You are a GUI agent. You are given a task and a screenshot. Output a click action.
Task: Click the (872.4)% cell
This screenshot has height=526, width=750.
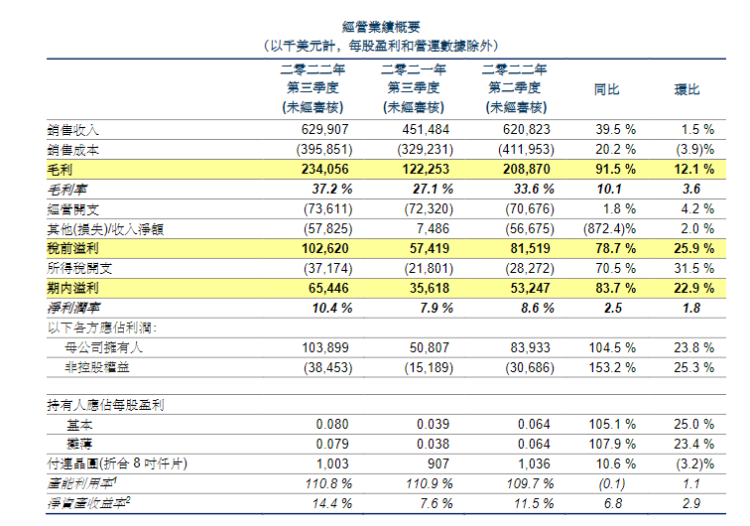coord(609,229)
